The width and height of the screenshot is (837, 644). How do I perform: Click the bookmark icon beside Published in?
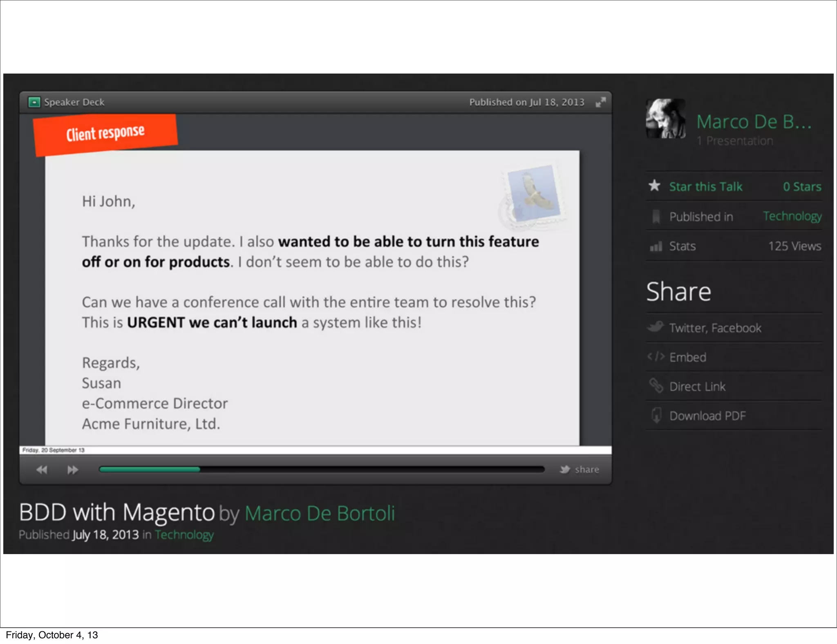(656, 217)
